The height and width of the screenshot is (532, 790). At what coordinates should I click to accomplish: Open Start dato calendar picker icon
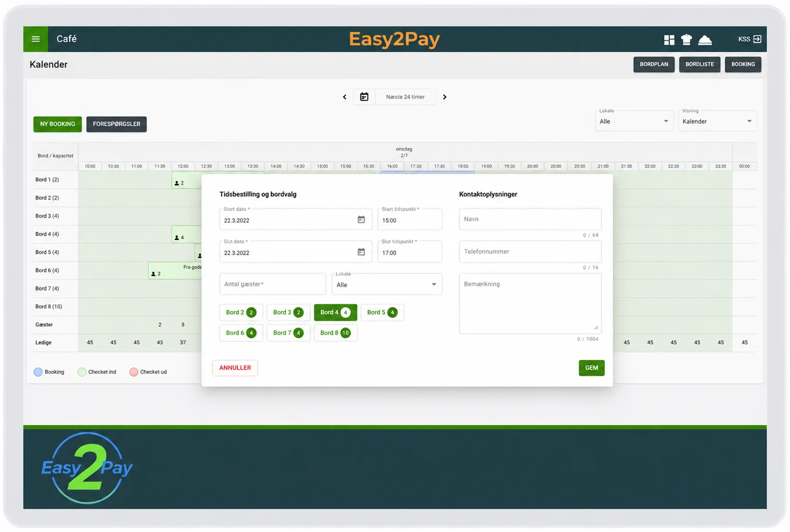tap(361, 220)
